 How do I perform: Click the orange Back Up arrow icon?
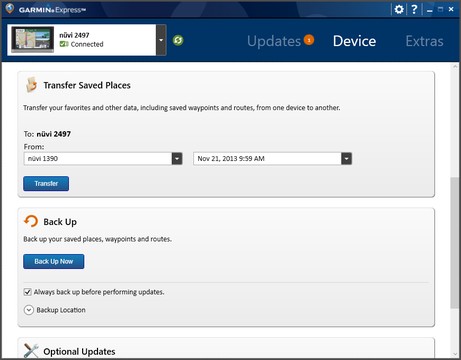[31, 221]
